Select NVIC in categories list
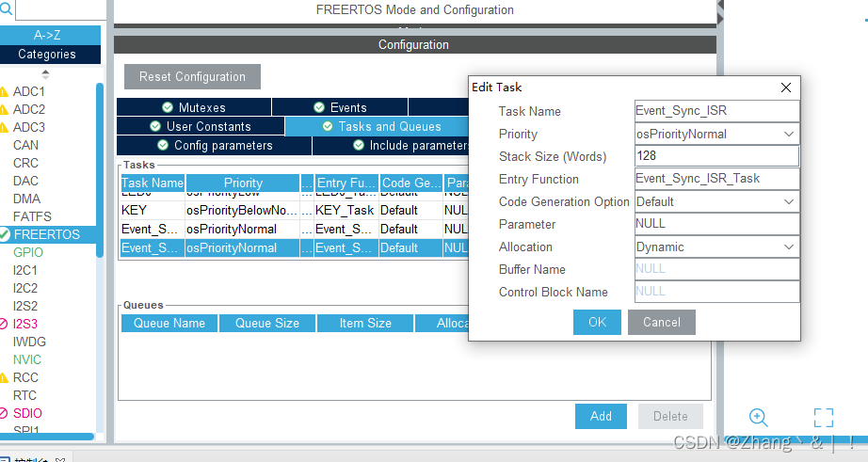 coord(27,359)
